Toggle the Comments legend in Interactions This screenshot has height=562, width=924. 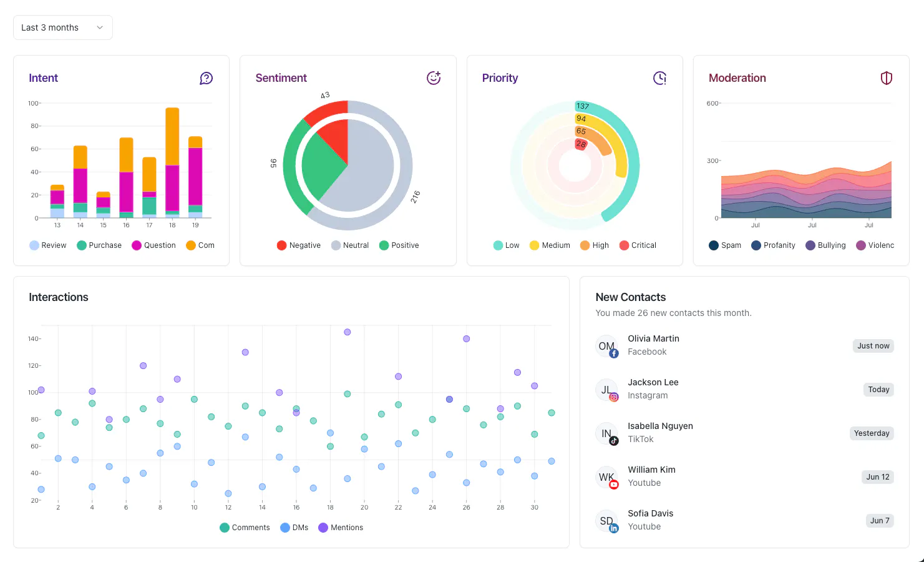click(x=245, y=528)
